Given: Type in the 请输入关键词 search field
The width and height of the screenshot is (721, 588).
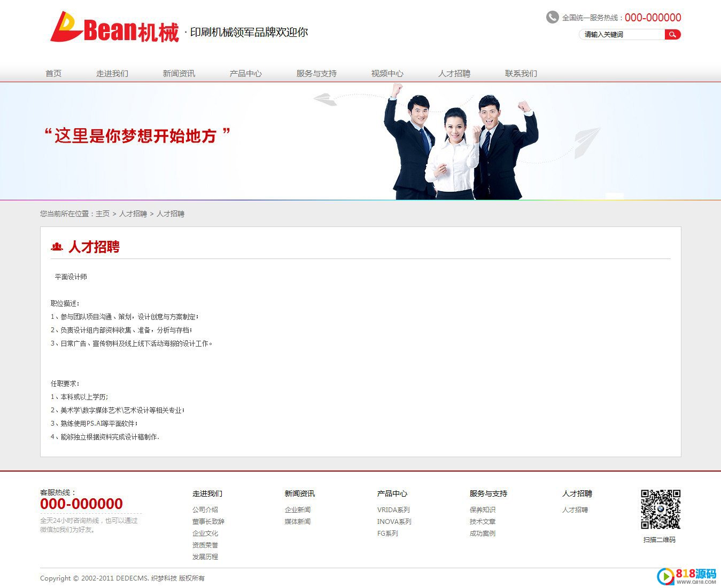Looking at the screenshot, I should coord(622,35).
